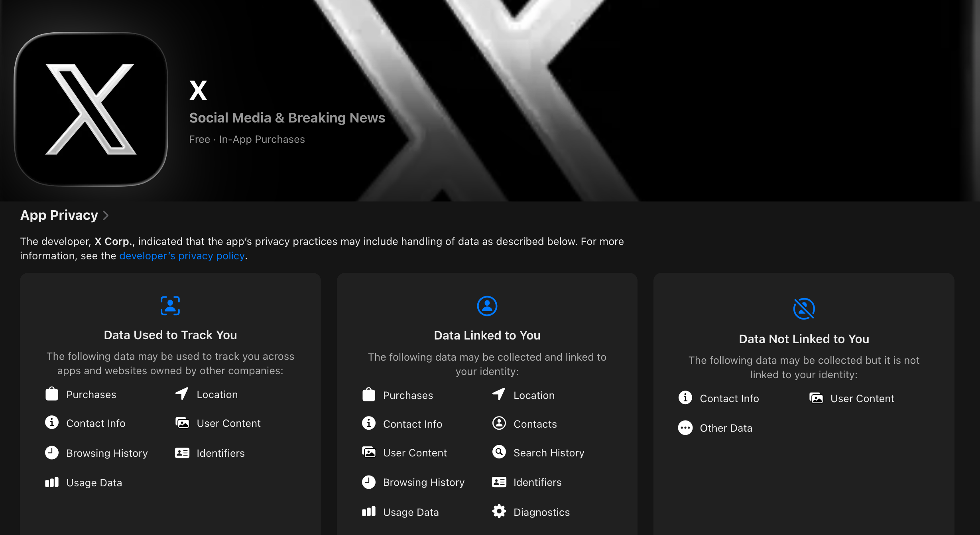Click the Data Not Linked to You icon
The image size is (980, 535).
(804, 309)
